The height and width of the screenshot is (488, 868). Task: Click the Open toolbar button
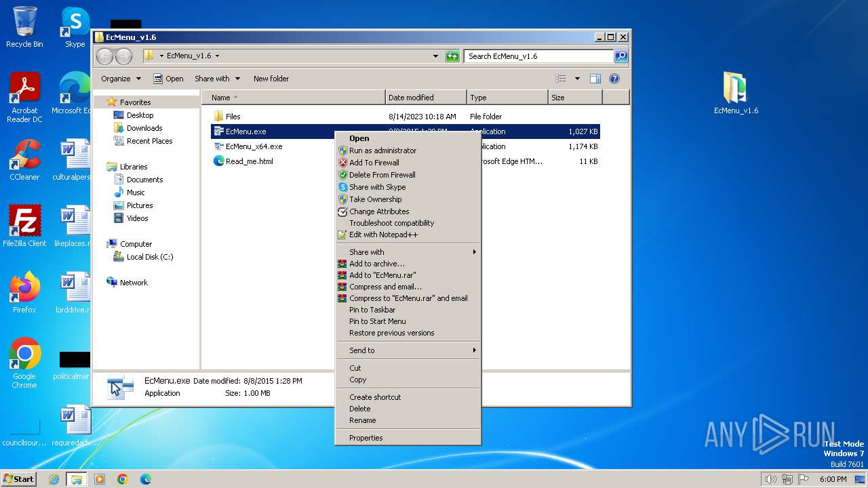[168, 79]
